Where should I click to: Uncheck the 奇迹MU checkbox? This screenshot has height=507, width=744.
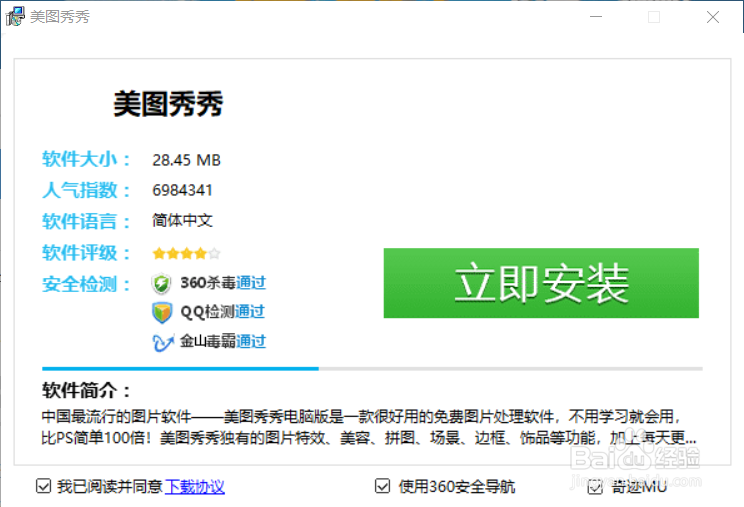coord(595,487)
